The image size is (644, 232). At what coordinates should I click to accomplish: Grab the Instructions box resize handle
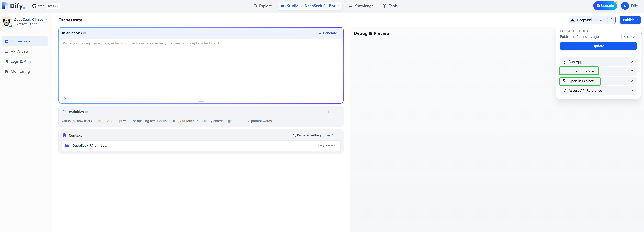[x=201, y=101]
